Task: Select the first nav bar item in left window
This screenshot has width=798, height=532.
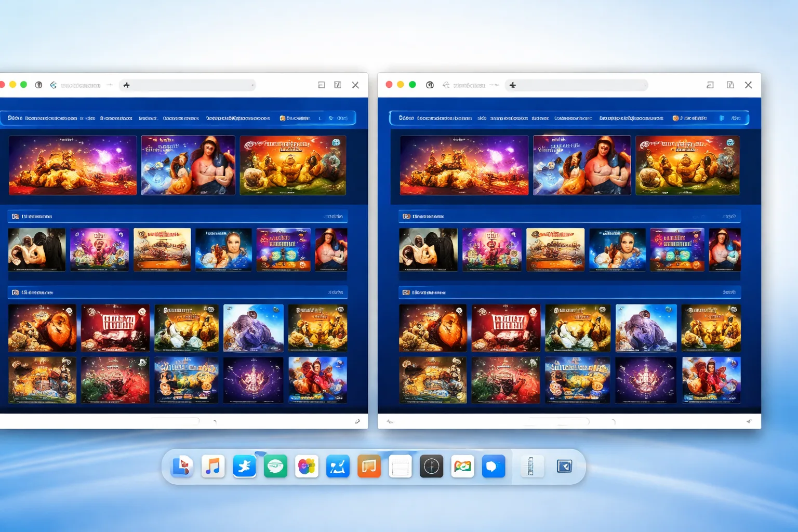Action: click(x=15, y=118)
